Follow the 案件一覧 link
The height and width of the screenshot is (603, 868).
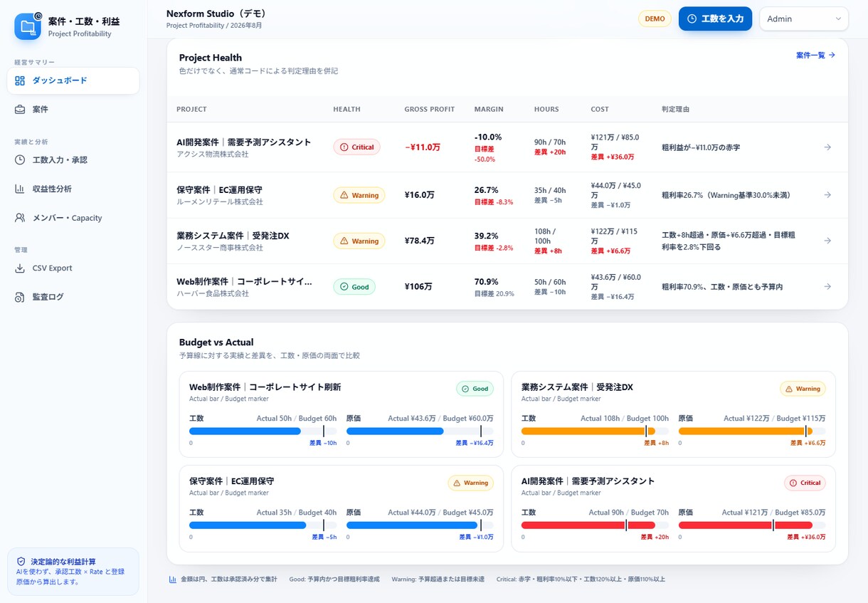point(815,55)
